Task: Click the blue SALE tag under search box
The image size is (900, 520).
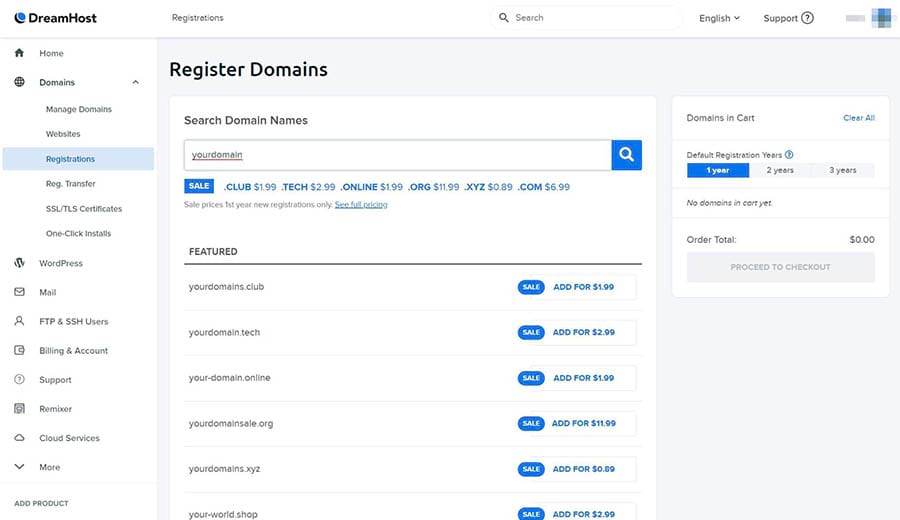Action: [199, 186]
